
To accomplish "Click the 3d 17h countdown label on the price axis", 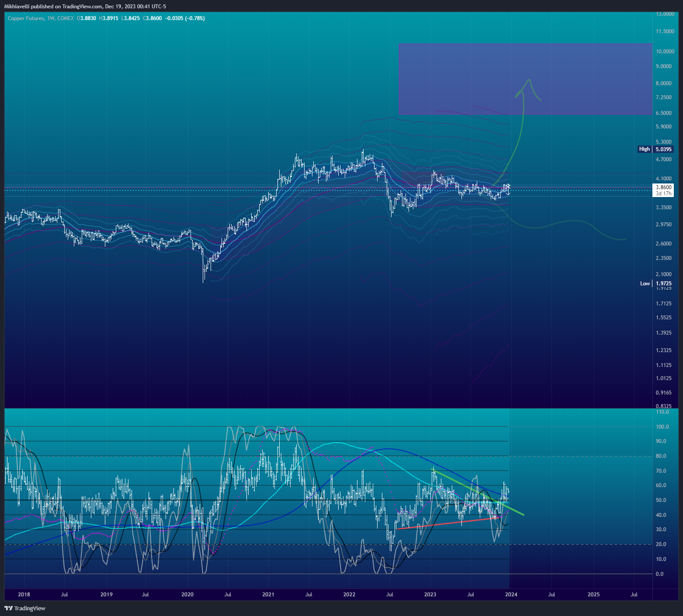I will pos(664,194).
